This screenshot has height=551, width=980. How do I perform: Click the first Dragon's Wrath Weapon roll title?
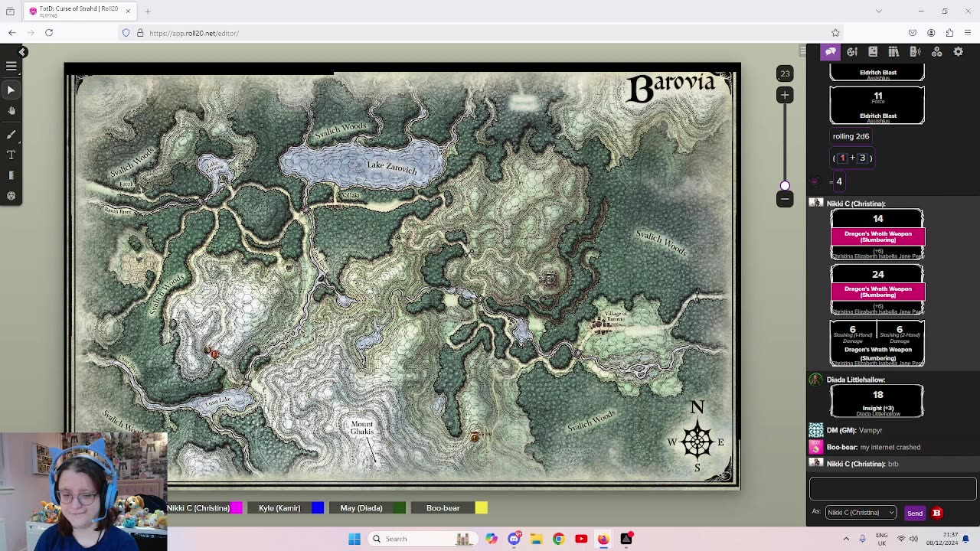877,236
